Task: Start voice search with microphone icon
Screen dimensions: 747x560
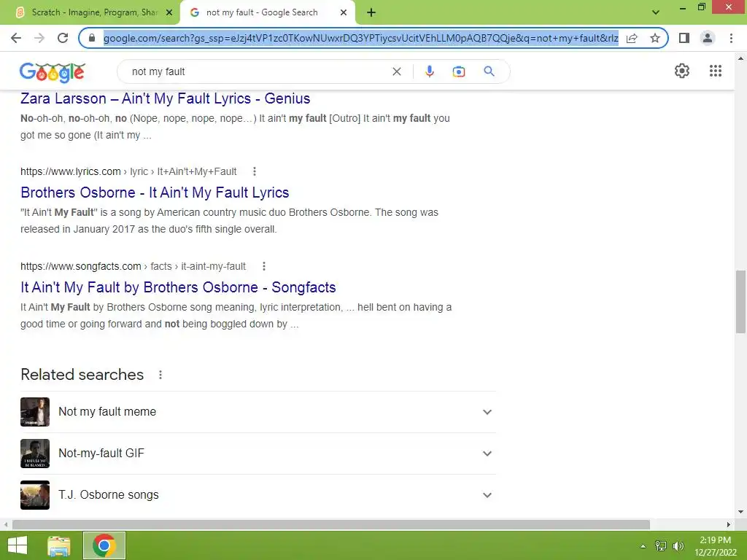Action: [x=429, y=71]
